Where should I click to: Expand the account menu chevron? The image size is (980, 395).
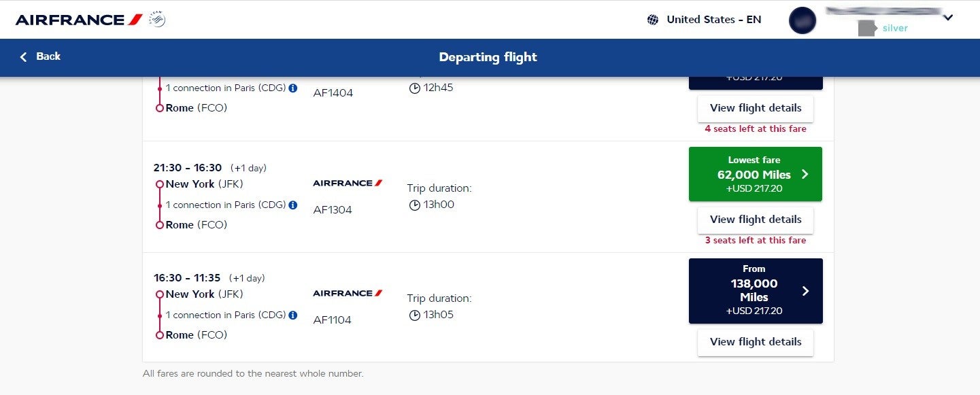click(948, 18)
